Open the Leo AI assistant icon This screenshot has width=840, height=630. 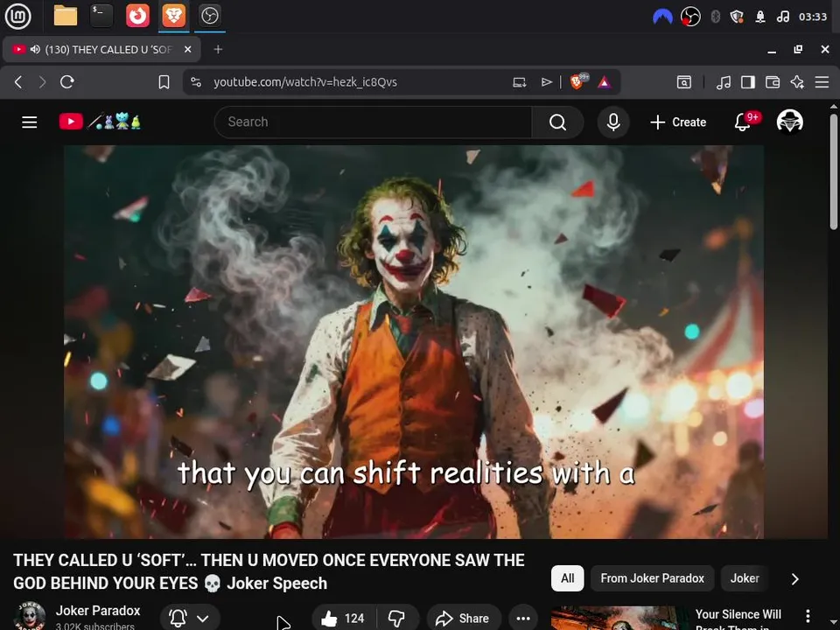click(797, 82)
